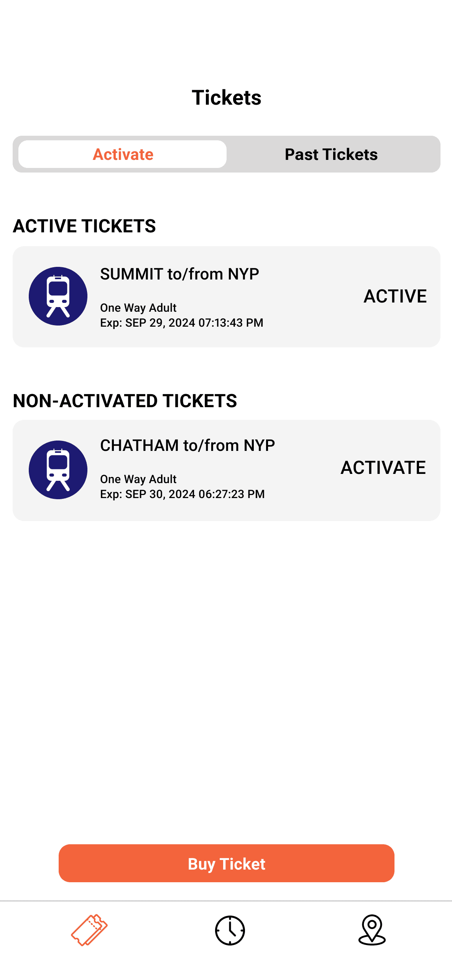The height and width of the screenshot is (980, 452).
Task: Tap the train icon on the SUMMIT ticket
Action: click(58, 296)
